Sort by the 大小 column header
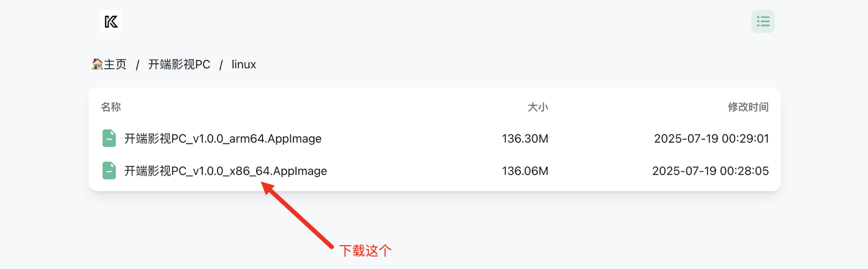The image size is (868, 269). click(538, 107)
